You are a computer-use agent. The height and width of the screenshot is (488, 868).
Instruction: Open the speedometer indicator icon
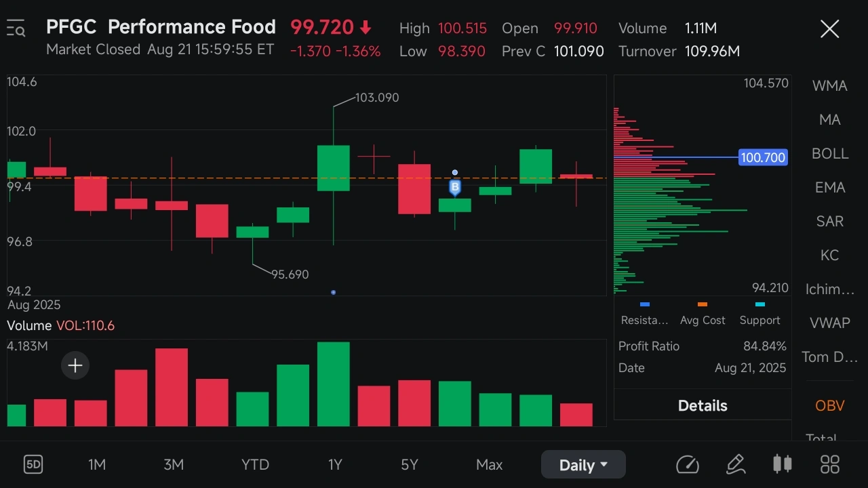pos(687,464)
